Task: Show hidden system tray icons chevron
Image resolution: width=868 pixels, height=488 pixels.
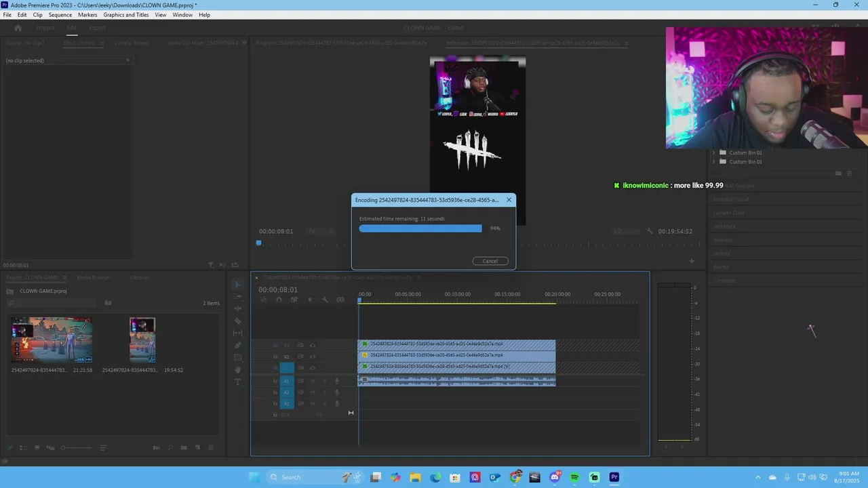Action: pos(758,477)
